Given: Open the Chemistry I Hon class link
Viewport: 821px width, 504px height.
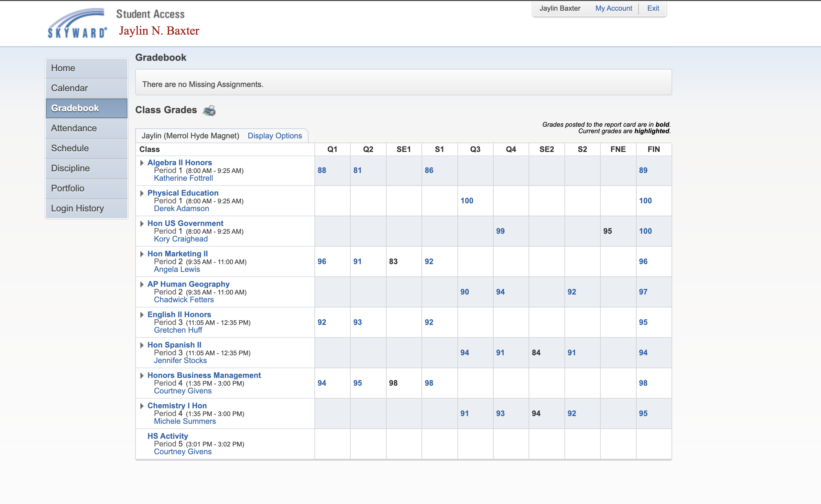Looking at the screenshot, I should (x=177, y=405).
